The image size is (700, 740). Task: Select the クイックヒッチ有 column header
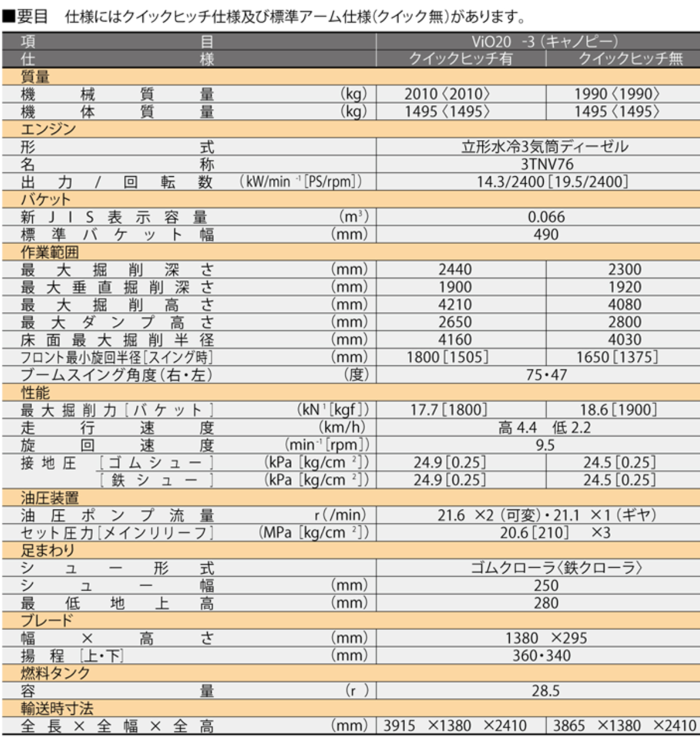click(x=460, y=59)
